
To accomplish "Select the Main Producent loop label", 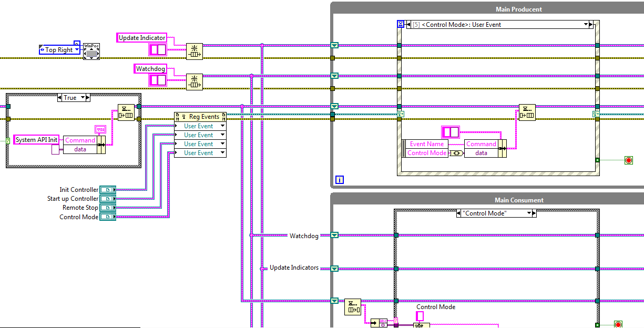I will [519, 9].
